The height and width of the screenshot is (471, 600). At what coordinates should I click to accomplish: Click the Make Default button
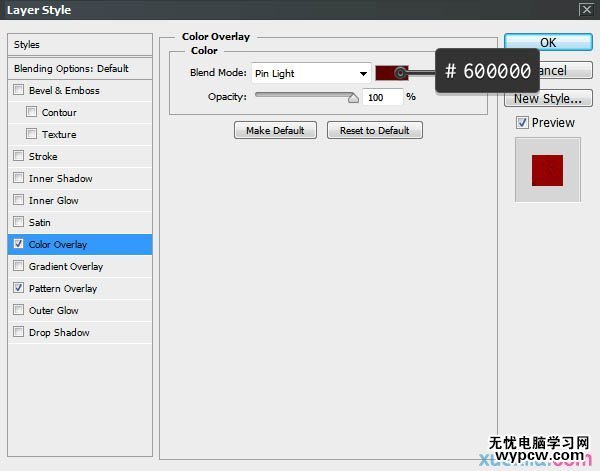point(275,130)
